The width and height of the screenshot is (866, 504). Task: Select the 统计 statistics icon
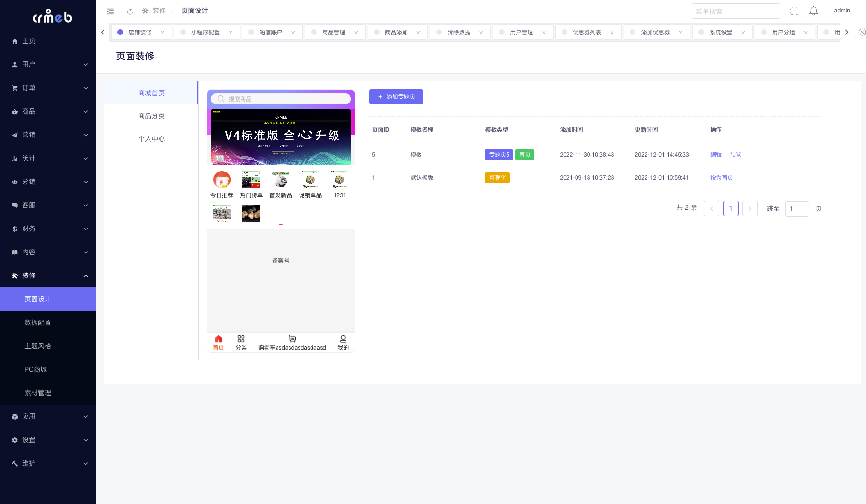click(14, 158)
